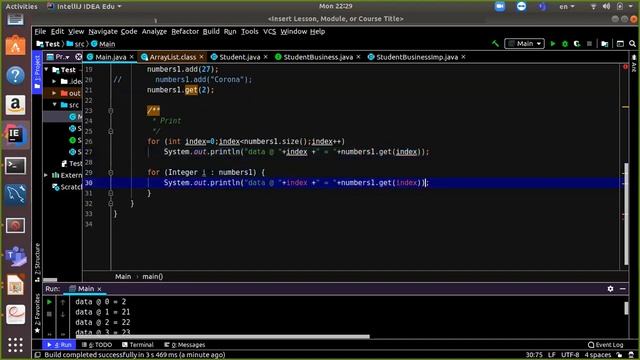640x360 pixels.
Task: Open Help dock icon
Action: pos(15,76)
